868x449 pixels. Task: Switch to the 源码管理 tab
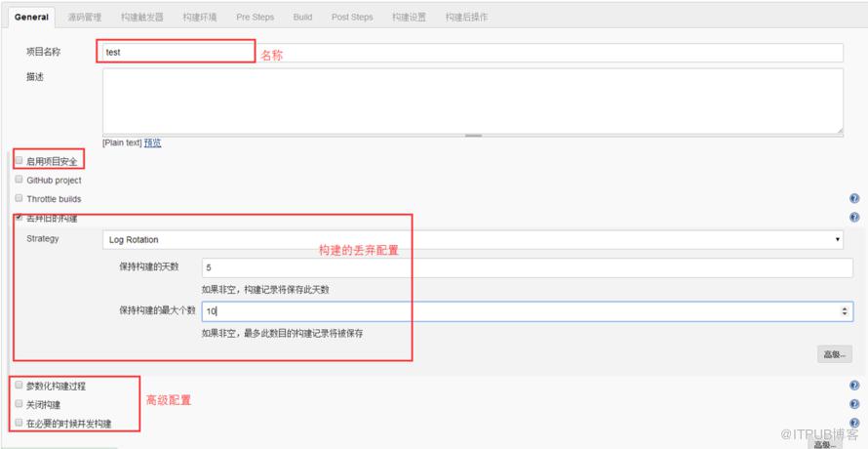[85, 18]
